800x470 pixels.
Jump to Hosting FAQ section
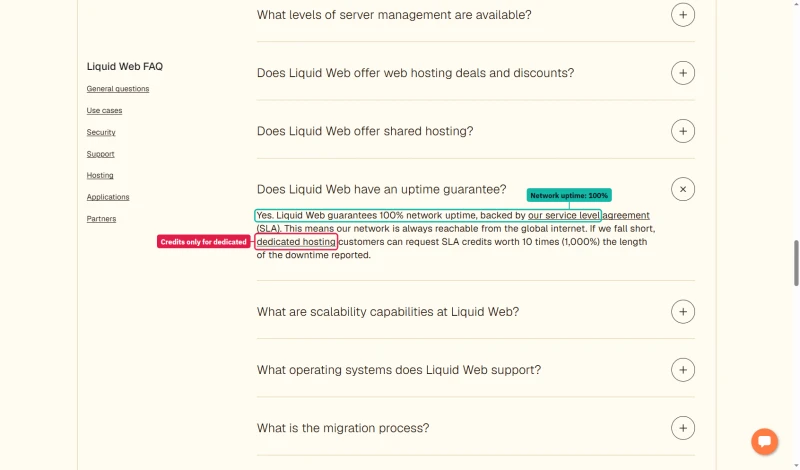[x=100, y=175]
